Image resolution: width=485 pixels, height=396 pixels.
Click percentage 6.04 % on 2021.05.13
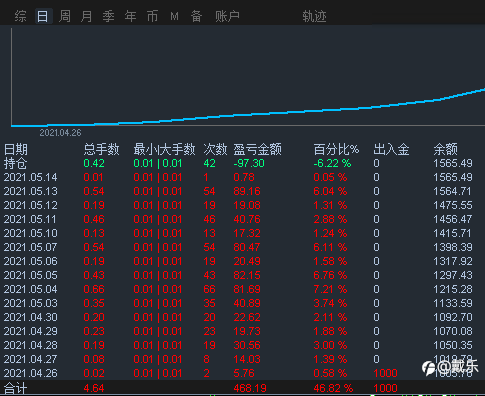click(x=330, y=191)
